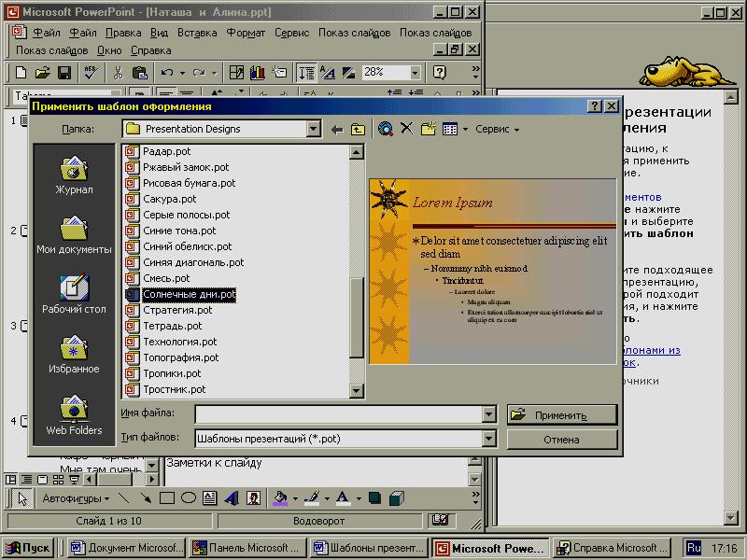Toggle the Expand All toolbar button
The image size is (747, 560).
pyautogui.click(x=306, y=73)
